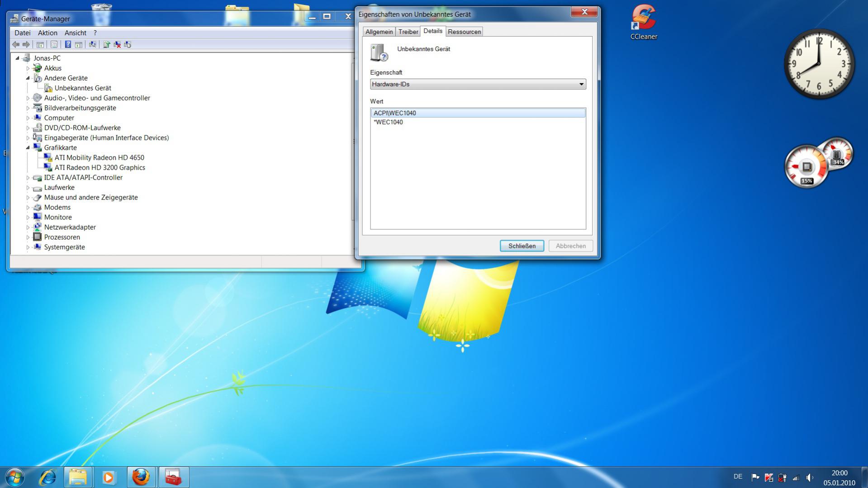Open the network signal tray icon

click(796, 477)
